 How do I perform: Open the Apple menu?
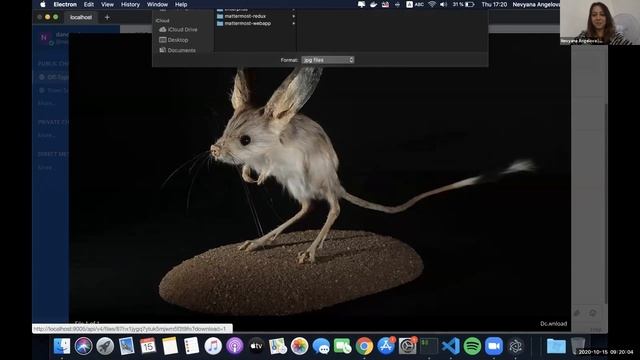click(x=43, y=4)
